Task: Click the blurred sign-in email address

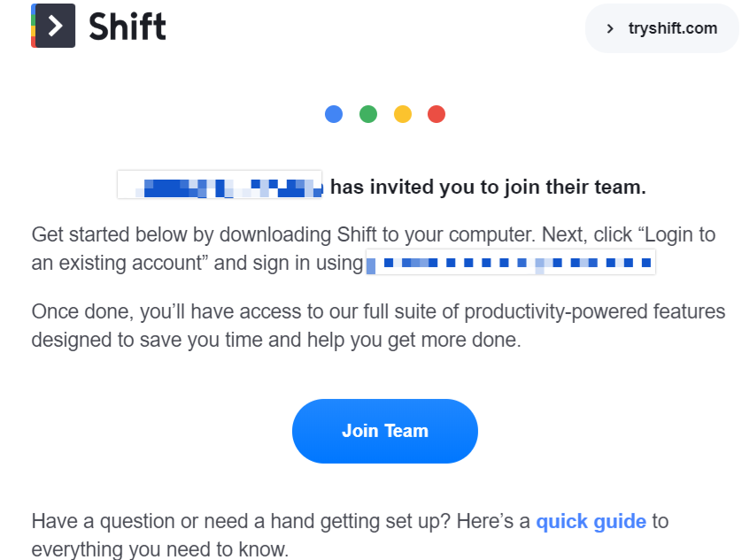Action: [511, 263]
